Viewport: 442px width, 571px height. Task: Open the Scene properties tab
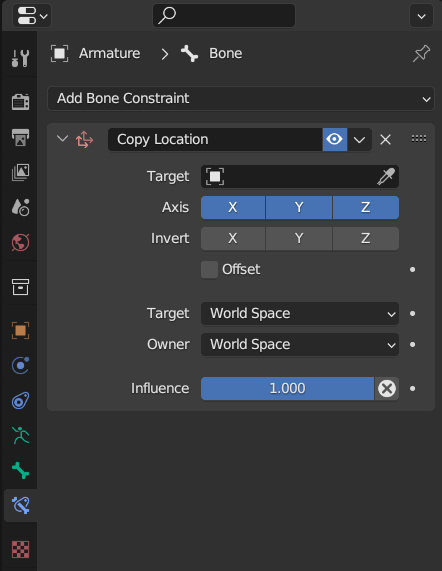tap(20, 207)
